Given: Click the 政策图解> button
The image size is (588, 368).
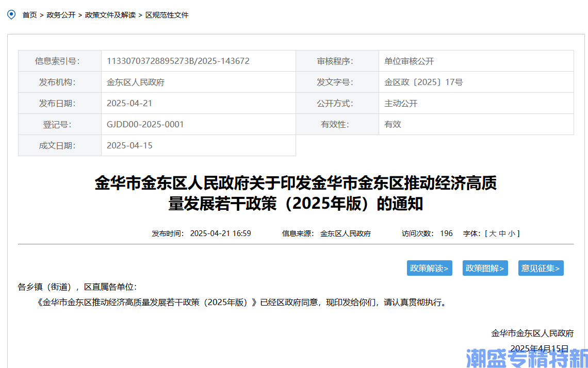Looking at the screenshot, I should pyautogui.click(x=485, y=268).
